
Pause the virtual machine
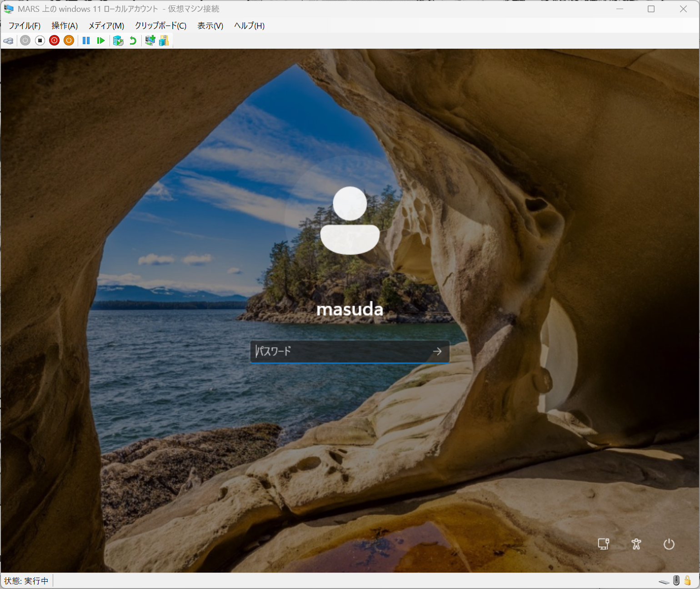pyautogui.click(x=86, y=41)
